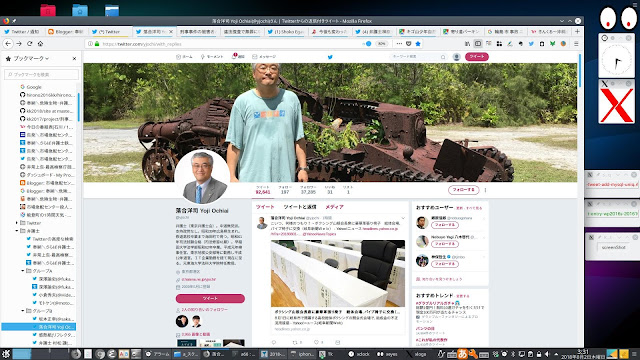The height and width of the screenshot is (360, 640).
Task: Click the フォローする button on profile
Action: click(x=463, y=190)
